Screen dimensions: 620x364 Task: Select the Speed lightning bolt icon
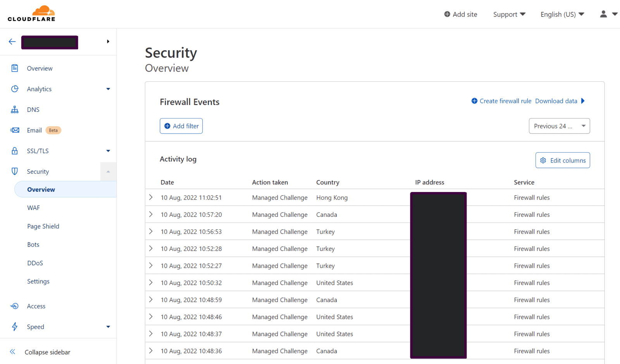tap(14, 326)
